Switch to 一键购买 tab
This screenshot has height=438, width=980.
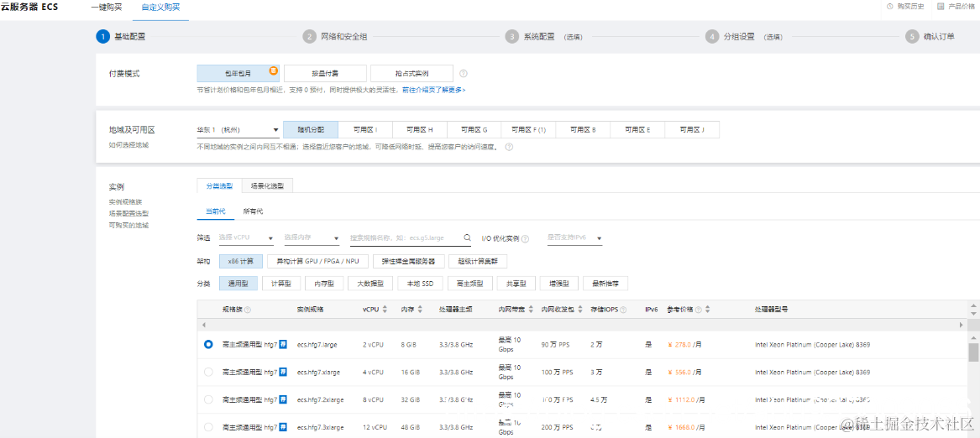[x=107, y=8]
